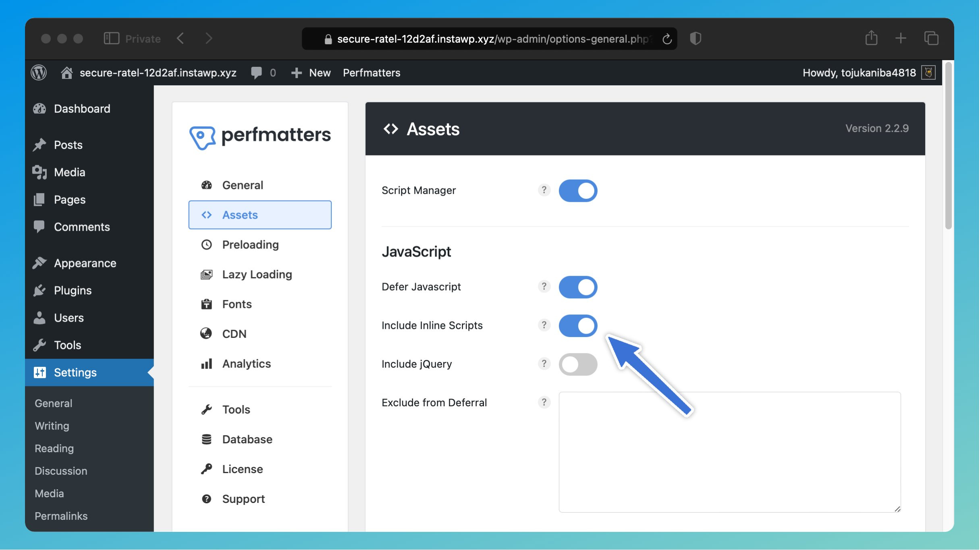The width and height of the screenshot is (980, 550).
Task: Enable the Include jQuery toggle
Action: pyautogui.click(x=578, y=364)
